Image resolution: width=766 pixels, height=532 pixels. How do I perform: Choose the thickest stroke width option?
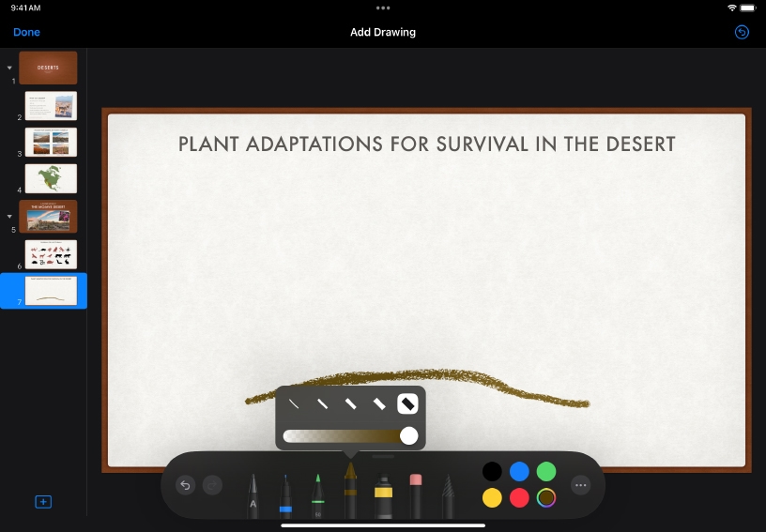point(408,403)
